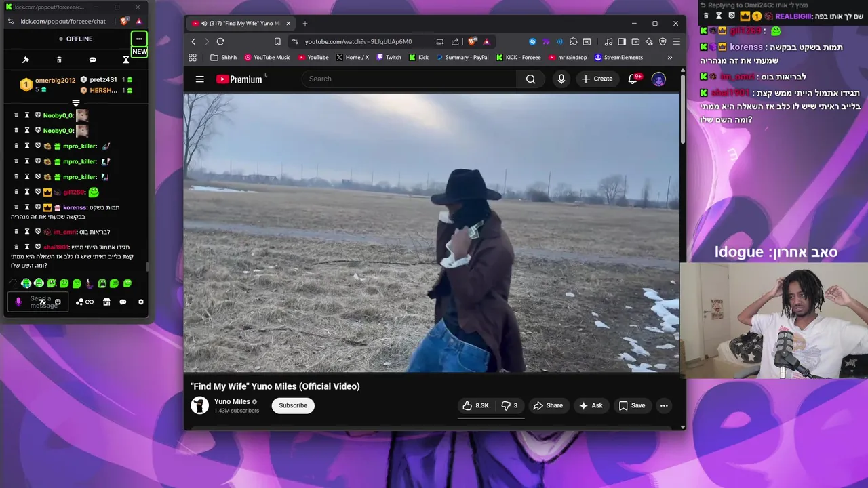The width and height of the screenshot is (868, 488).
Task: Click the YouTube search box
Action: pos(409,79)
